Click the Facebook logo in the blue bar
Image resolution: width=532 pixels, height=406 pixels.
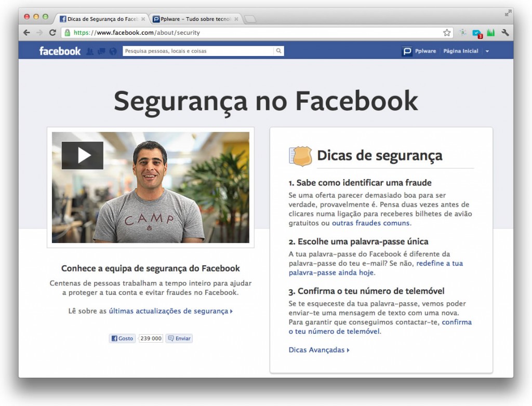pyautogui.click(x=60, y=51)
